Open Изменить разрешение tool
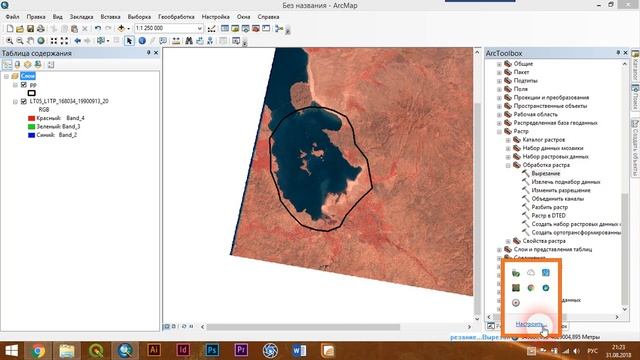 point(561,191)
